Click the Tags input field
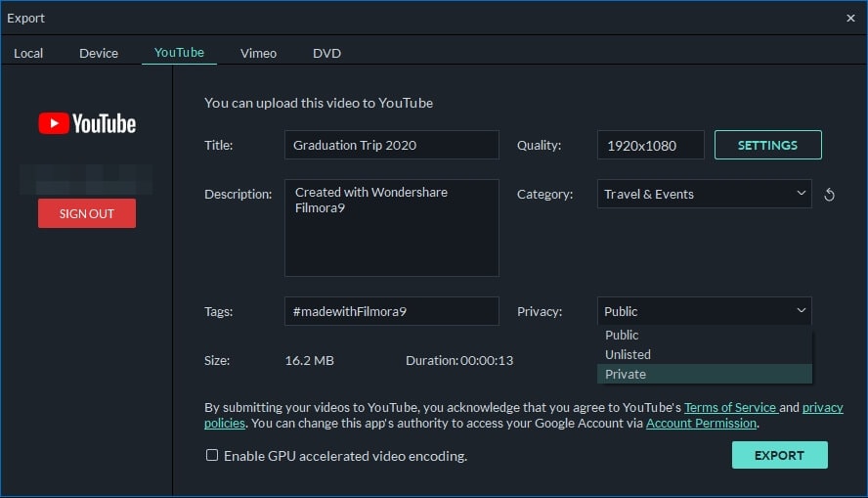This screenshot has width=868, height=498. click(391, 311)
